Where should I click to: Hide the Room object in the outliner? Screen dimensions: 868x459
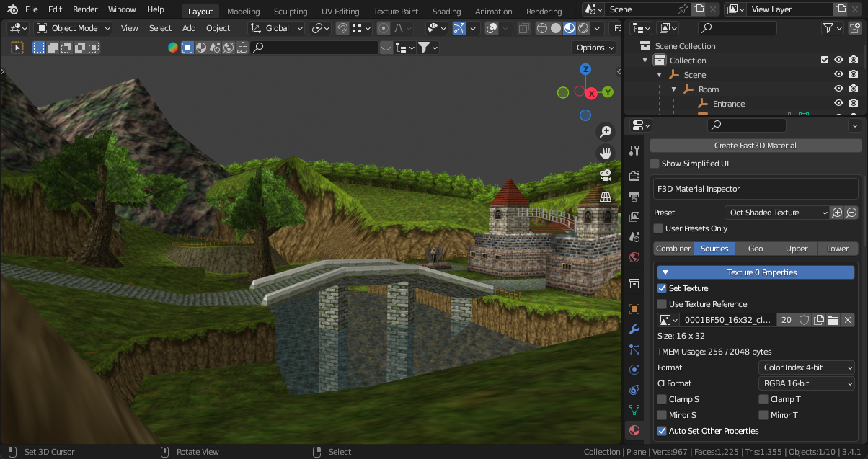(838, 89)
